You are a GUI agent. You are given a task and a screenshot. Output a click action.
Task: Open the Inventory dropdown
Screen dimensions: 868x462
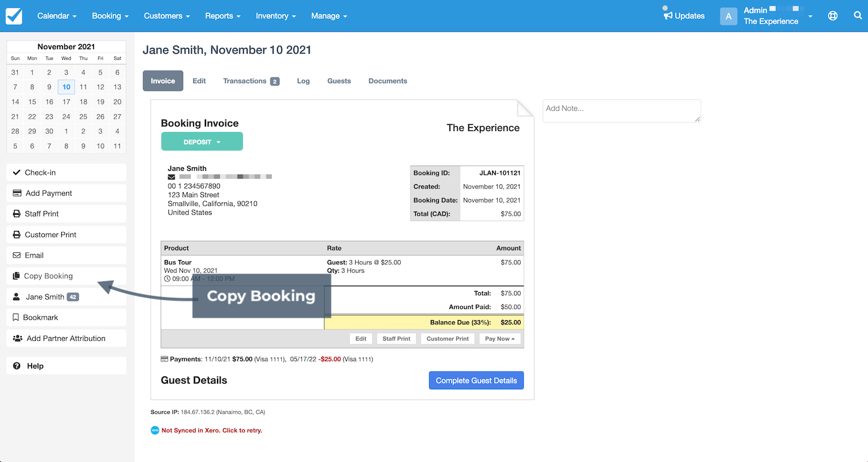[x=276, y=16]
